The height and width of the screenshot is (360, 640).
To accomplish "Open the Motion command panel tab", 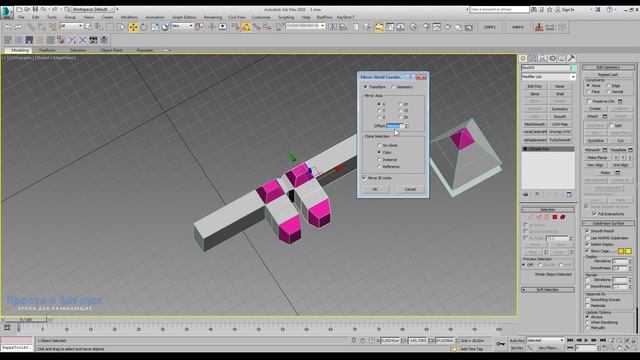I will tap(552, 58).
